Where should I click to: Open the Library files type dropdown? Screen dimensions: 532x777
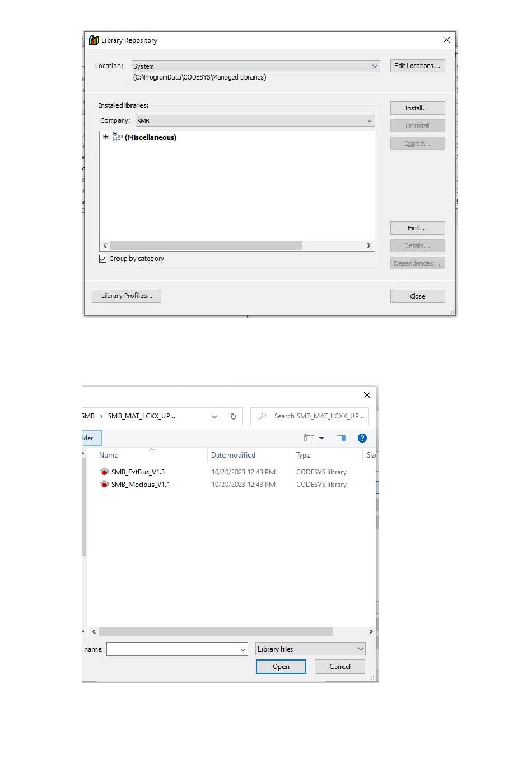310,649
